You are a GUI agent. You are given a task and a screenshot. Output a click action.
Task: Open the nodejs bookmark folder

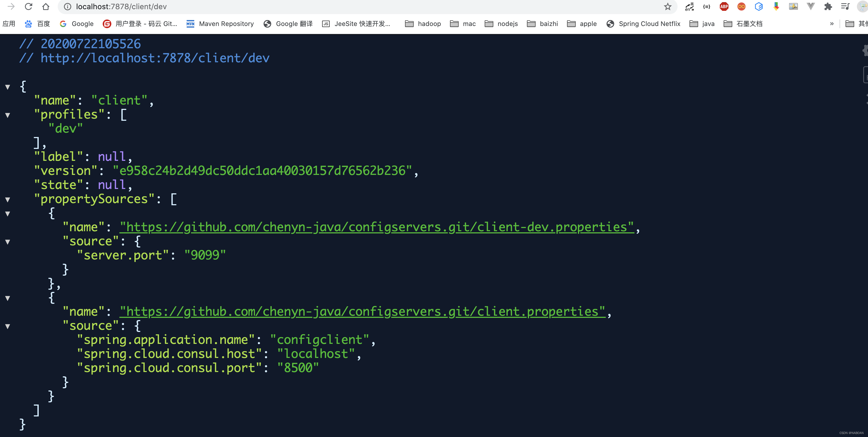click(501, 24)
